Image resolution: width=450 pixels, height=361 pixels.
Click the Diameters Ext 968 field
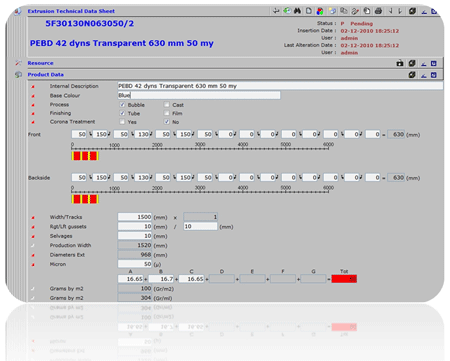[135, 255]
